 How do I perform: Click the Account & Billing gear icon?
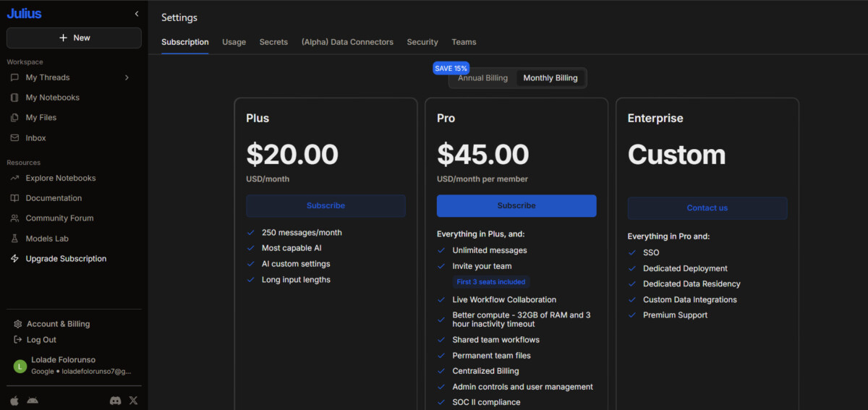(x=18, y=324)
